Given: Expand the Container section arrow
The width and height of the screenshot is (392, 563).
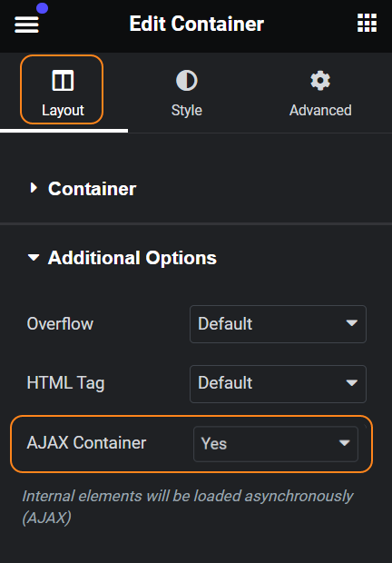Looking at the screenshot, I should coord(34,187).
